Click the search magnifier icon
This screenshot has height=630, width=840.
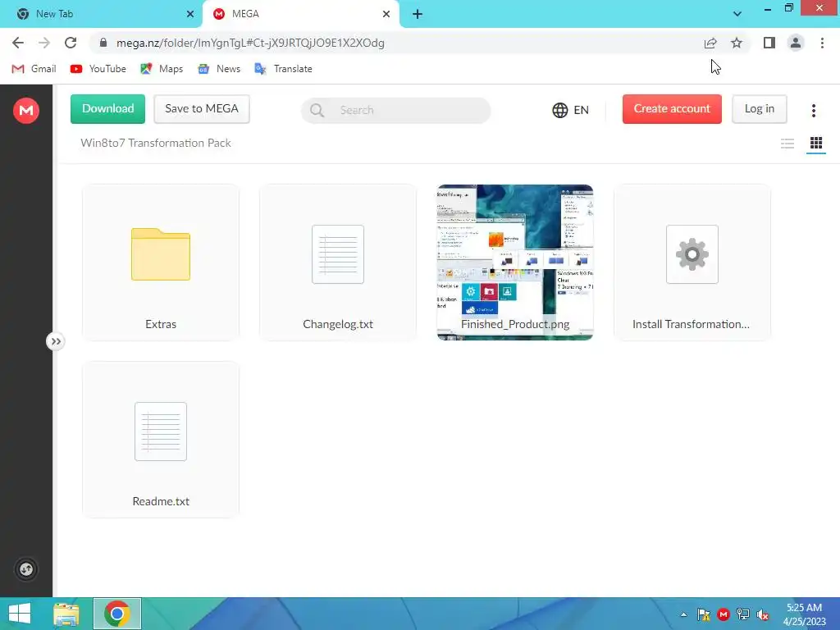(x=317, y=111)
